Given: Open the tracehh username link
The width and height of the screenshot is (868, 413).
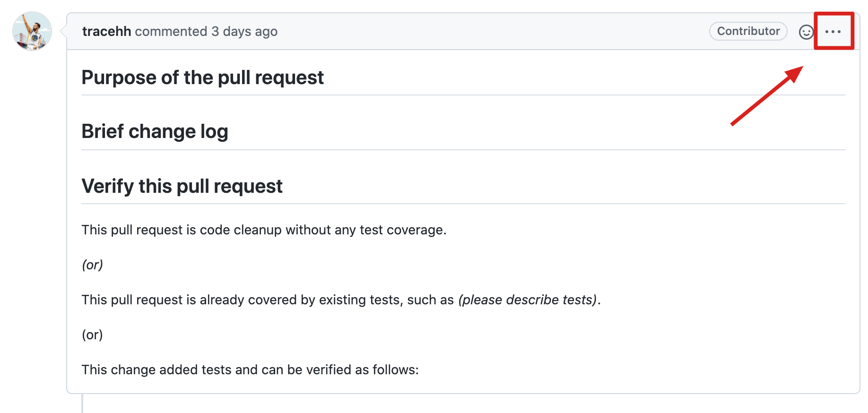Looking at the screenshot, I should pos(106,31).
